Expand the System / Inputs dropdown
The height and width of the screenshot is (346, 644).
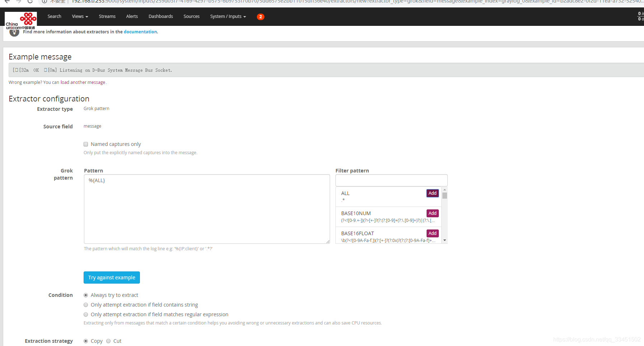click(x=227, y=16)
